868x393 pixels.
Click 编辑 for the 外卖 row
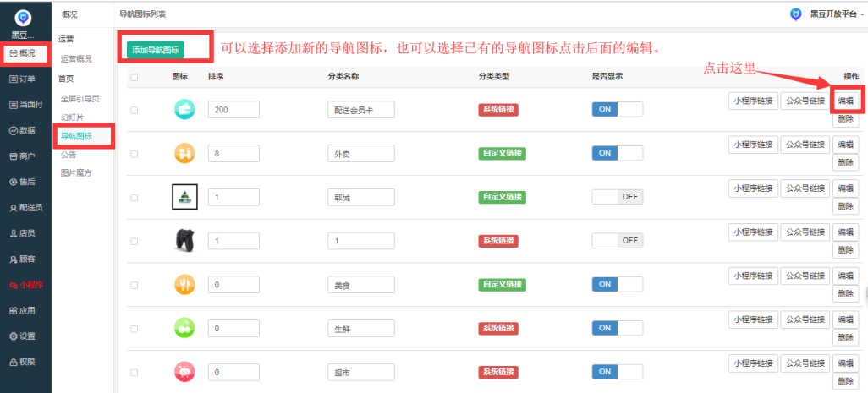(x=845, y=145)
